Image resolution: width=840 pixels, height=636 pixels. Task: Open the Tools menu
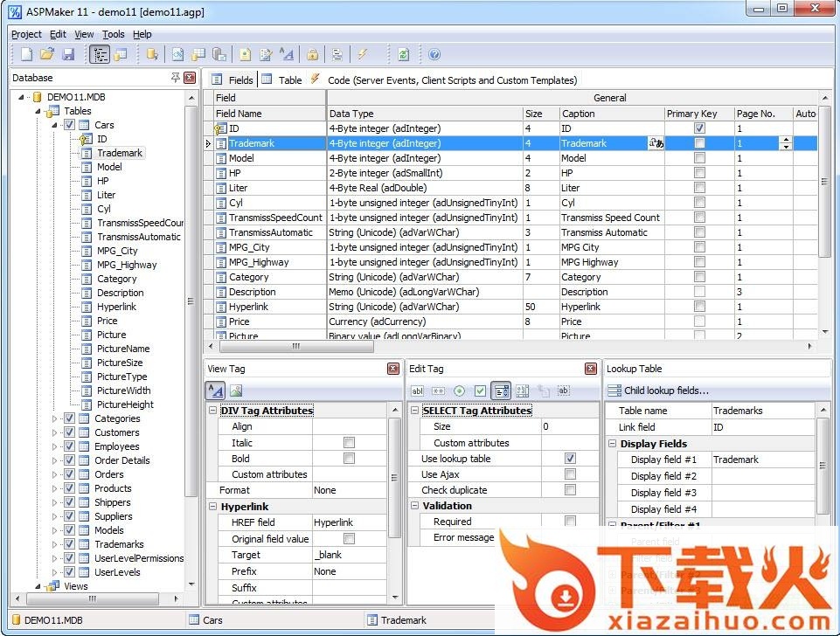(x=113, y=34)
